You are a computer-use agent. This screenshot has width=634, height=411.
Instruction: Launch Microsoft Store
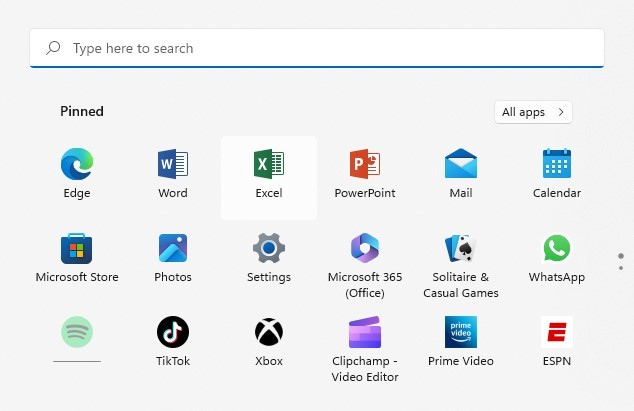(77, 258)
